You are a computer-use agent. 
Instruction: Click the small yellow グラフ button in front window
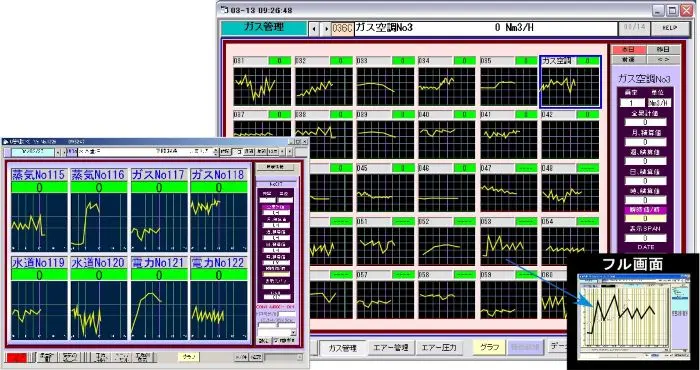189,357
